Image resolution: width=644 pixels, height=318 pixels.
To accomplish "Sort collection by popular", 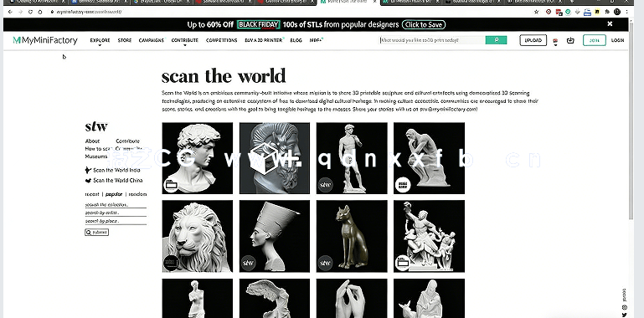I will [x=114, y=194].
